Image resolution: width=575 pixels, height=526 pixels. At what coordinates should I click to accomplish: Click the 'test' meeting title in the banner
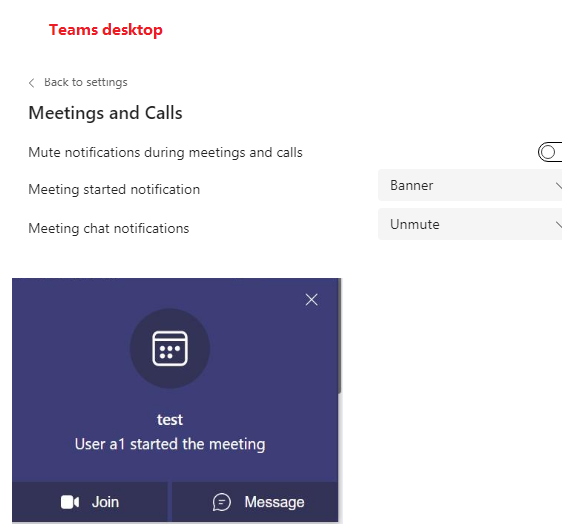coord(170,420)
